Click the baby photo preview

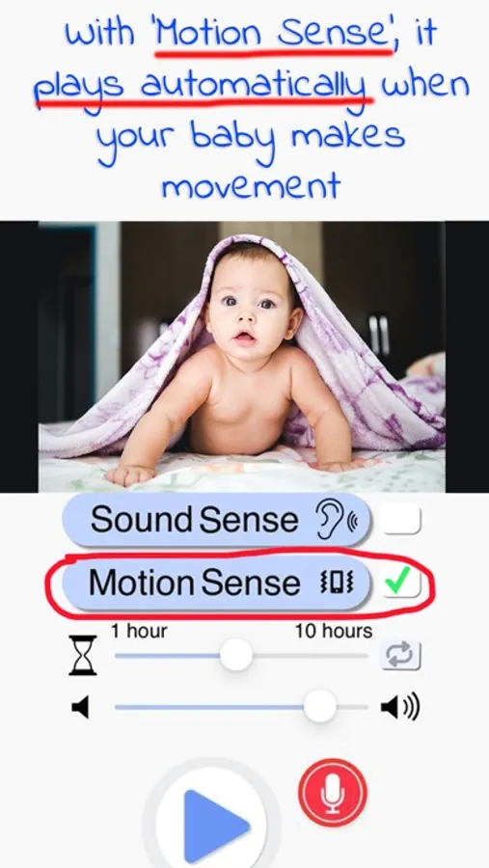(x=241, y=357)
